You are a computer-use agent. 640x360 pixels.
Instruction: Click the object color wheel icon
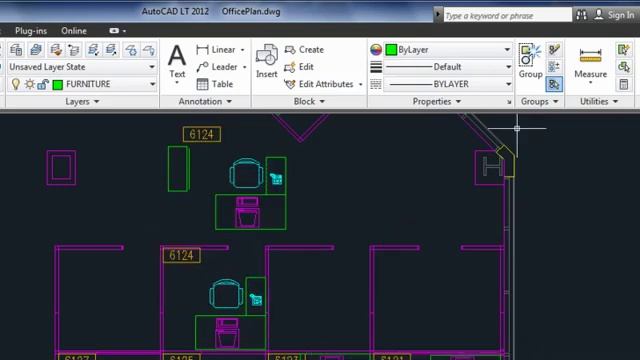point(376,50)
